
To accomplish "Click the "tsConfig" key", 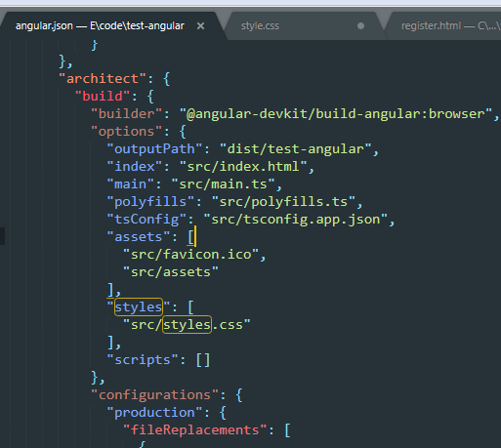I will coord(146,220).
